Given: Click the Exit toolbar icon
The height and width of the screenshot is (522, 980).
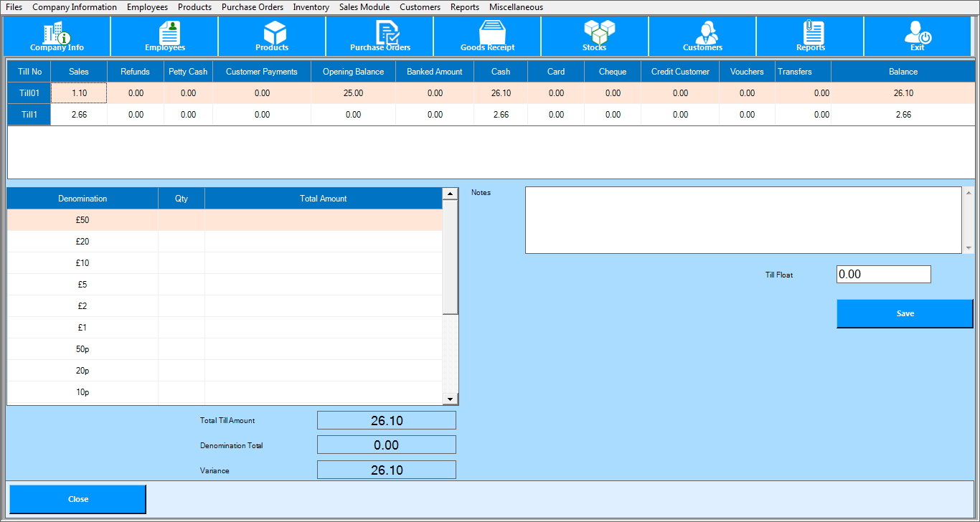Looking at the screenshot, I should (917, 35).
